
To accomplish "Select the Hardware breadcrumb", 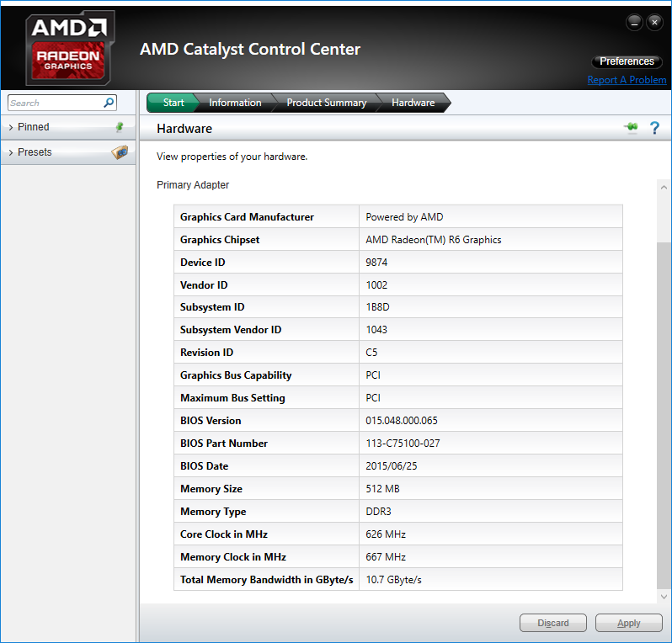I will pos(413,103).
